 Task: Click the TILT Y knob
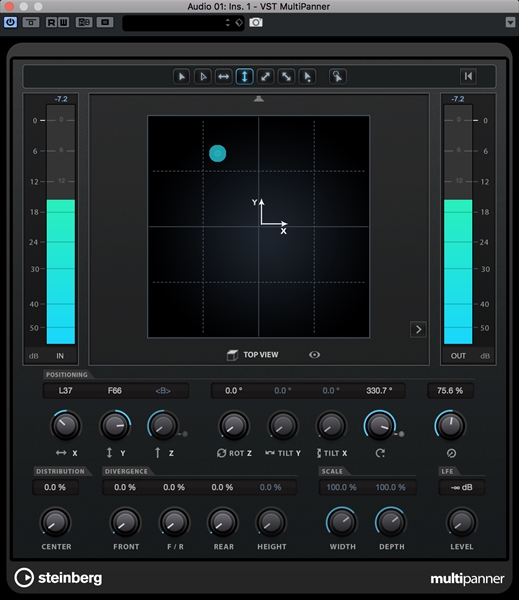(x=282, y=426)
